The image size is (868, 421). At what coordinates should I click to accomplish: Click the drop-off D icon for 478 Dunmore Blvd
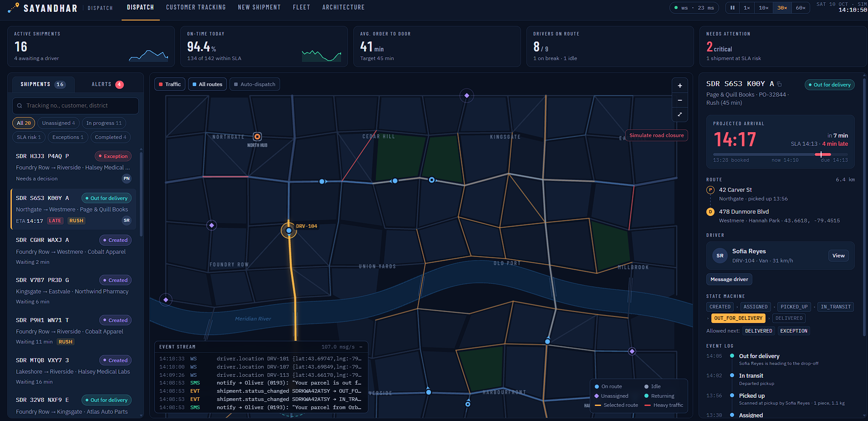[710, 212]
